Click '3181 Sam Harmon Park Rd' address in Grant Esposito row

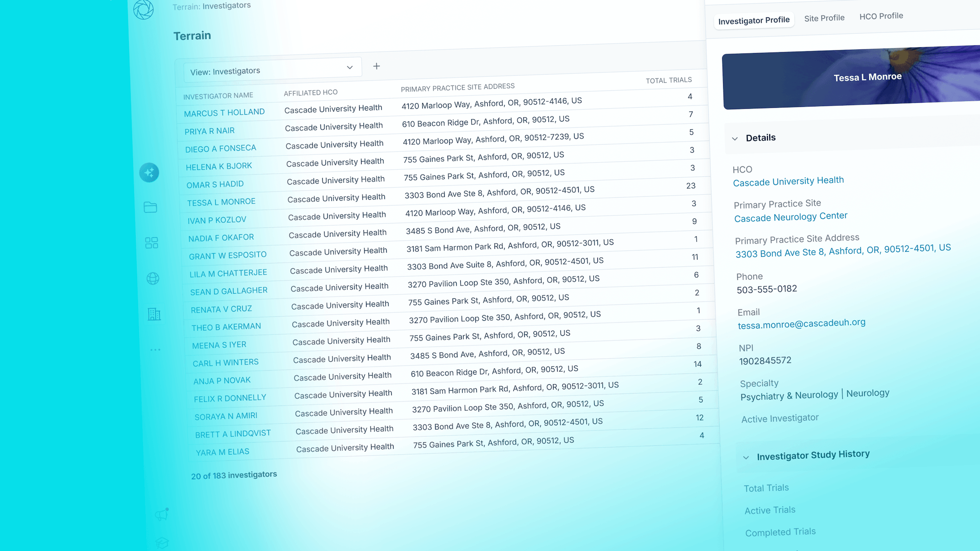point(510,245)
